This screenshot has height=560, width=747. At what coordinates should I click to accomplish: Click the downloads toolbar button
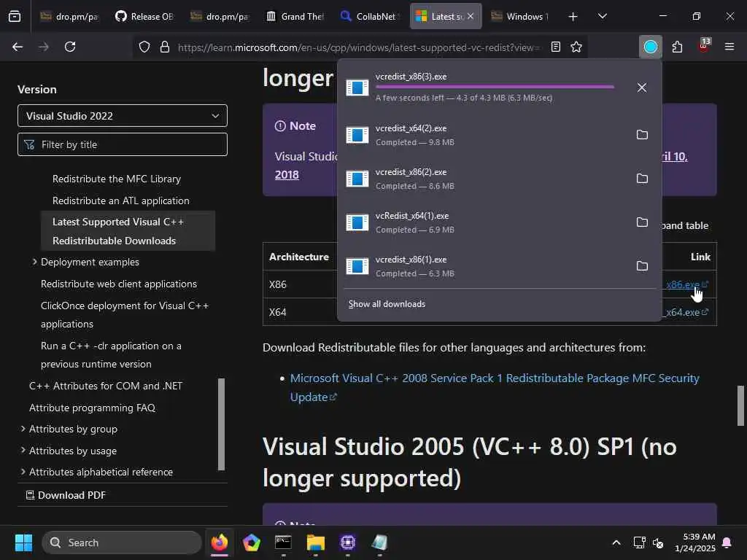[650, 47]
